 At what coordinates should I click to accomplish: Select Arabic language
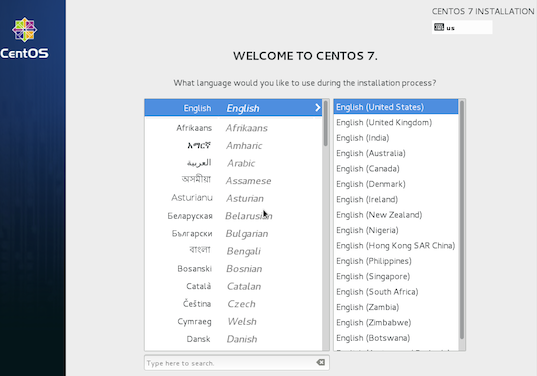coord(233,163)
